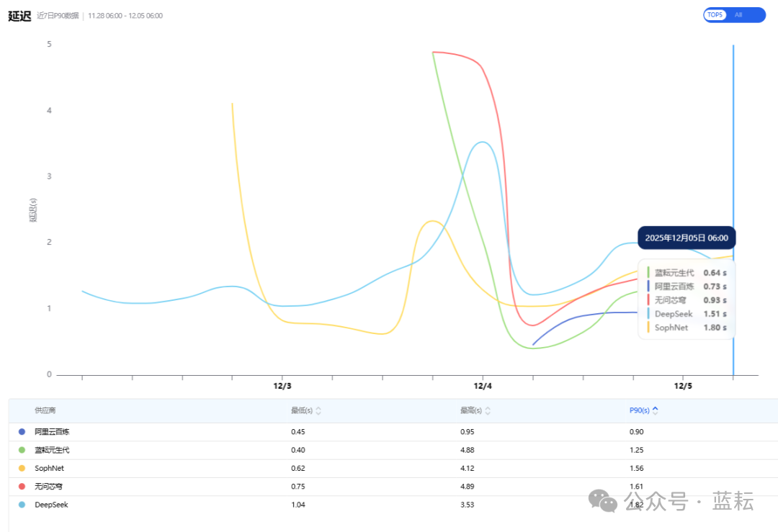Image resolution: width=778 pixels, height=532 pixels.
Task: Select the P90(s) column header label
Action: tap(639, 410)
